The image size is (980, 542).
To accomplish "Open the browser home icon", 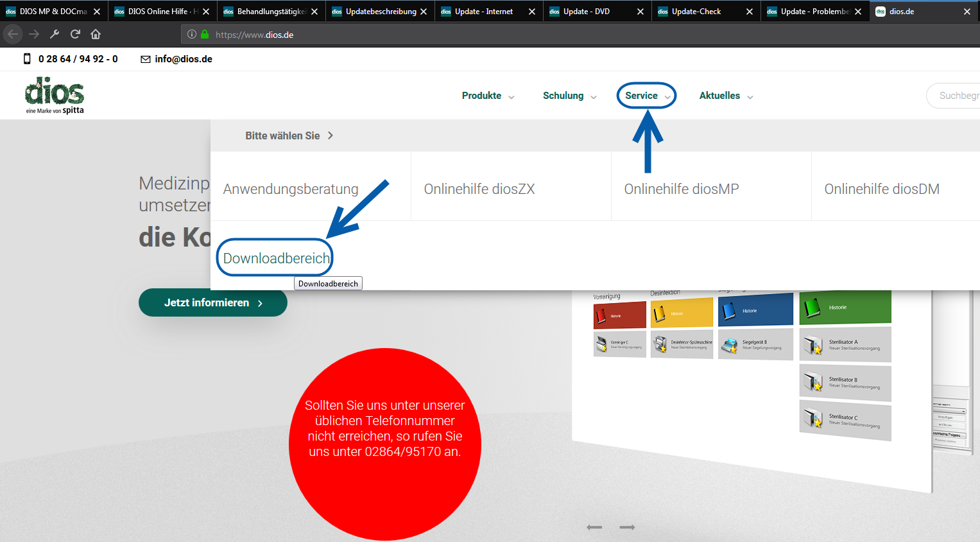I will pos(96,34).
